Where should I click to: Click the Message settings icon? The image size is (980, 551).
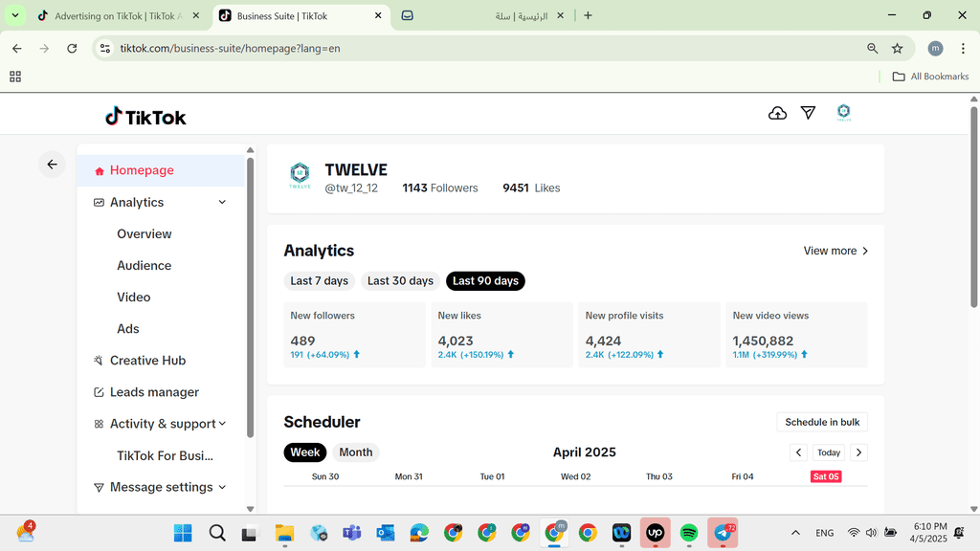[x=99, y=487]
